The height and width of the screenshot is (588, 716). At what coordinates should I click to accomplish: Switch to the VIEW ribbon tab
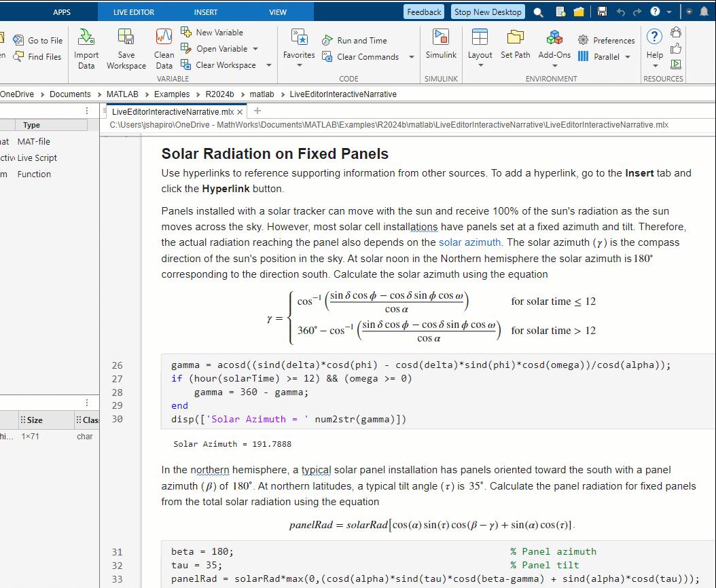point(277,11)
